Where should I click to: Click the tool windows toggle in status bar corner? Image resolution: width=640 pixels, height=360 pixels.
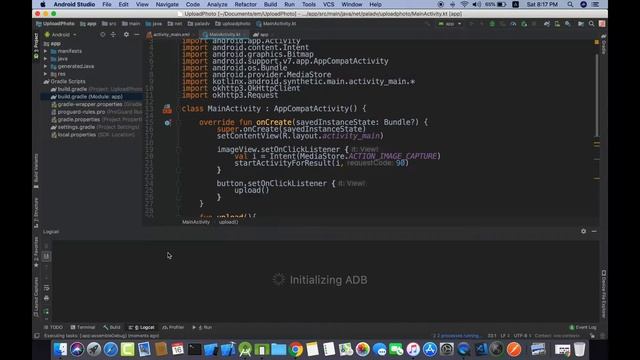[37, 336]
